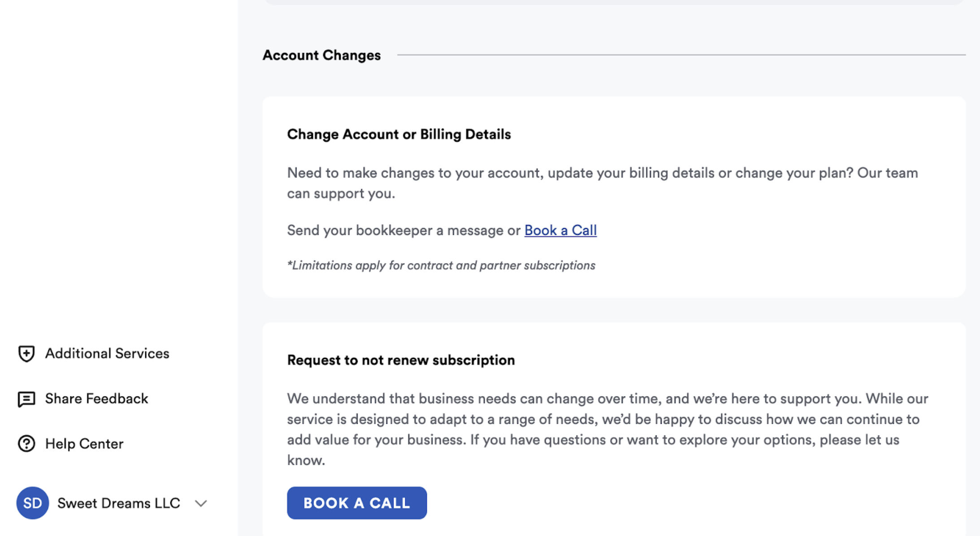Click the Help Center question mark icon
This screenshot has width=980, height=536.
(26, 444)
